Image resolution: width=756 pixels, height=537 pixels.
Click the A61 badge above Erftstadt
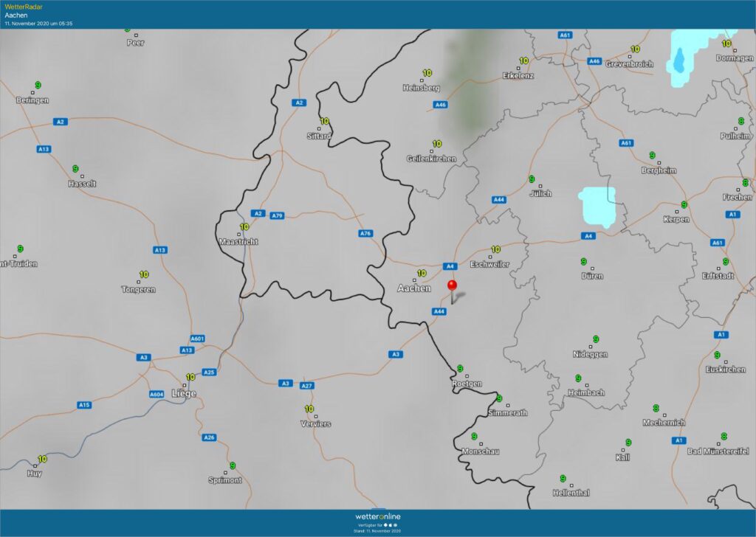click(x=718, y=243)
